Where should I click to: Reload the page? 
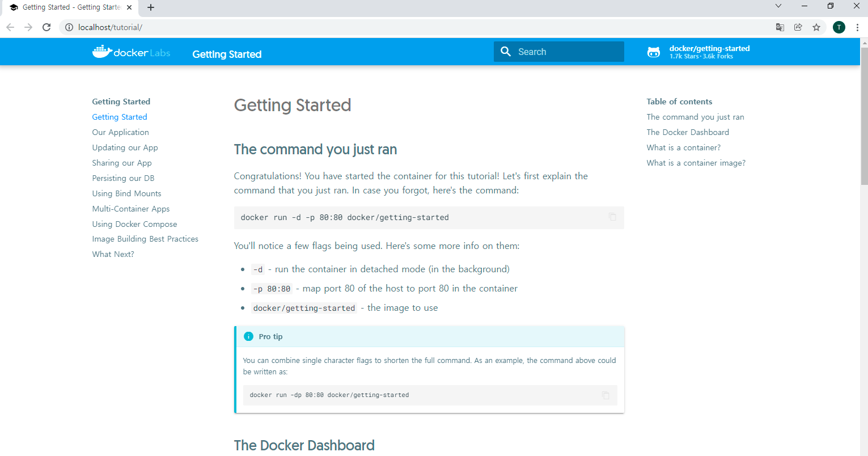pos(46,27)
